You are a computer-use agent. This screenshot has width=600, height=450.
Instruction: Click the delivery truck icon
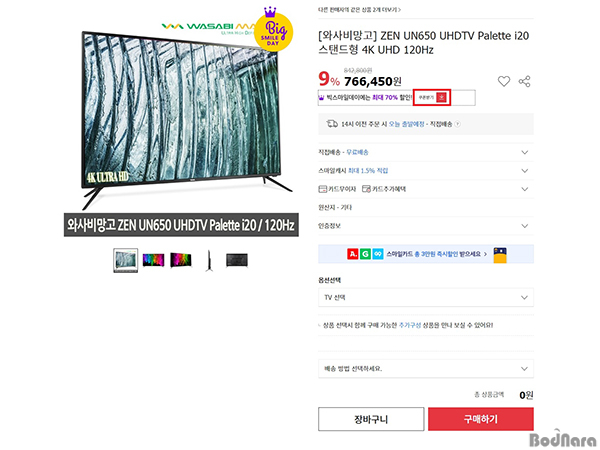(x=332, y=124)
